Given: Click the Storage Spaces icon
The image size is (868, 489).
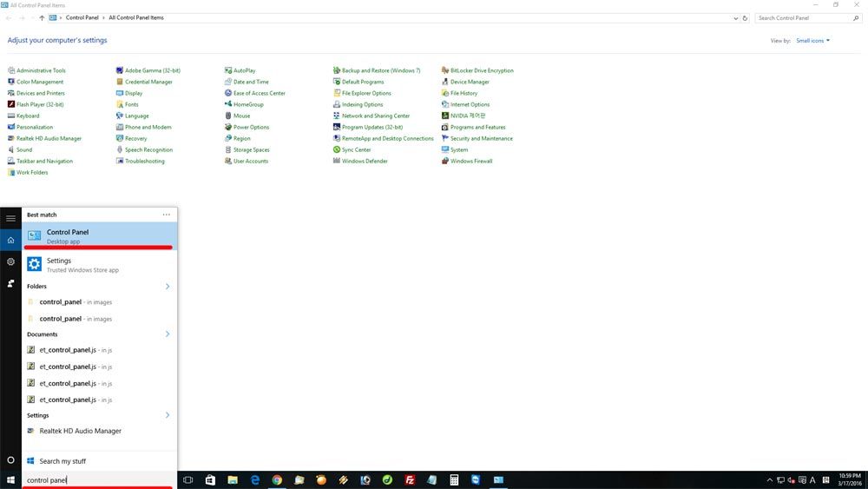Looking at the screenshot, I should click(228, 149).
